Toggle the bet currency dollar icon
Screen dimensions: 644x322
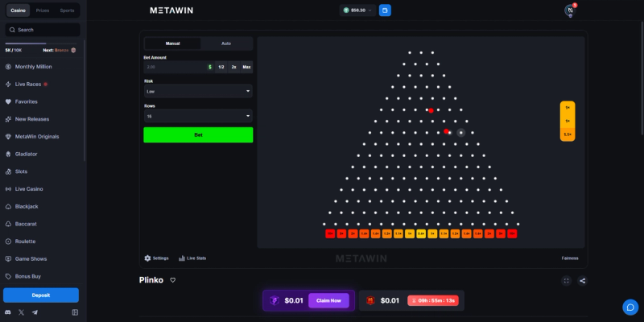[x=210, y=67]
